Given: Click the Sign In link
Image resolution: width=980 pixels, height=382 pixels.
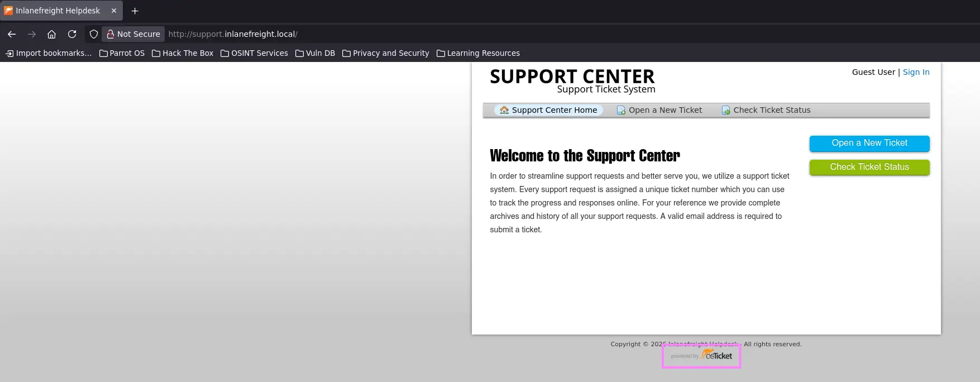Looking at the screenshot, I should (x=916, y=72).
